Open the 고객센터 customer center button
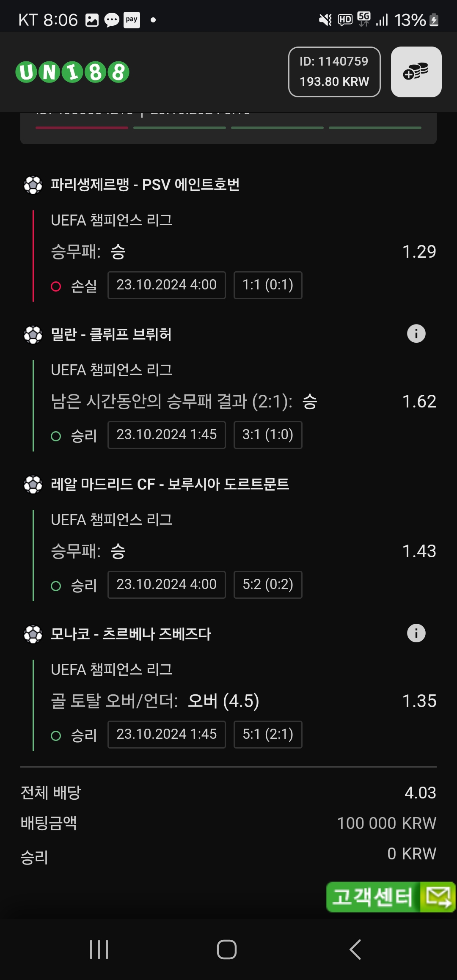This screenshot has height=980, width=457. [391, 897]
